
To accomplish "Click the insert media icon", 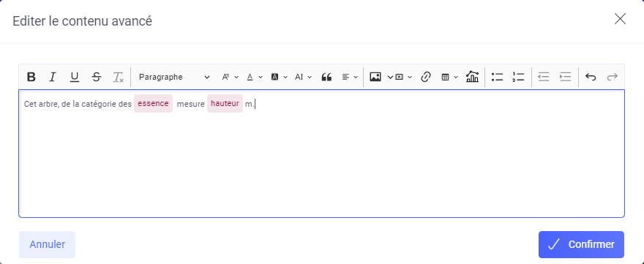I will point(400,77).
